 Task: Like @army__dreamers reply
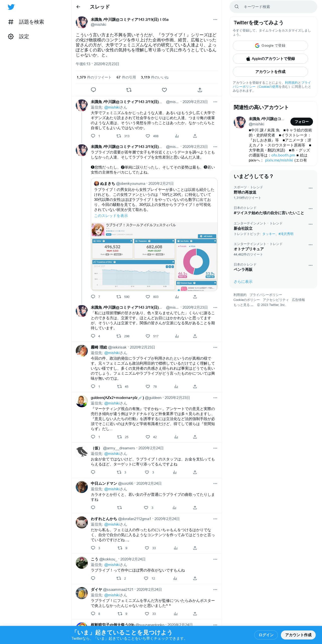[x=147, y=472]
